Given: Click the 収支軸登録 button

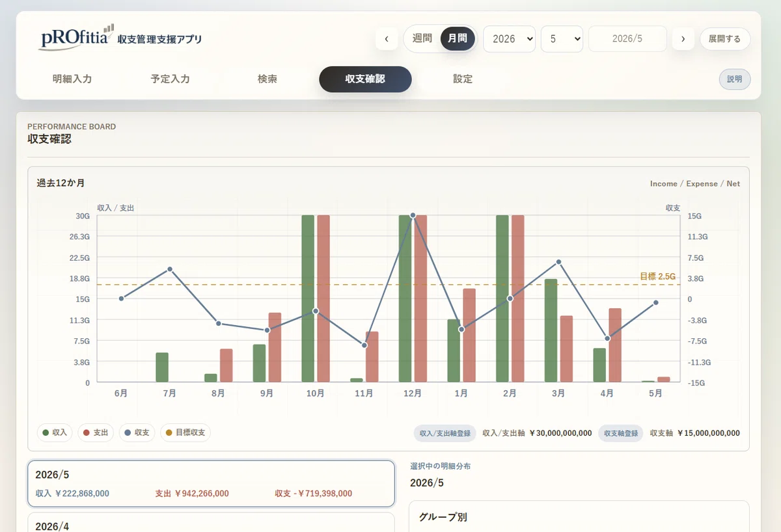Looking at the screenshot, I should pyautogui.click(x=621, y=433).
